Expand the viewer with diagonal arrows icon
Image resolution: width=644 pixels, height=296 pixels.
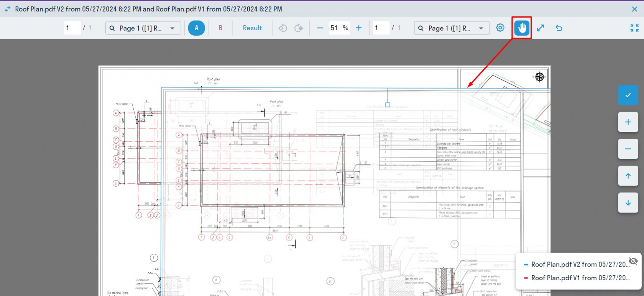(x=540, y=28)
